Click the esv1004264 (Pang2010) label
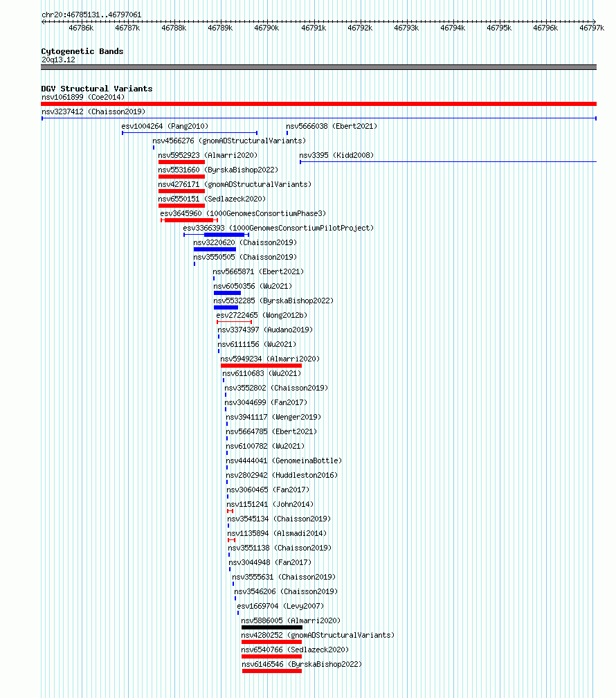 tap(165, 127)
